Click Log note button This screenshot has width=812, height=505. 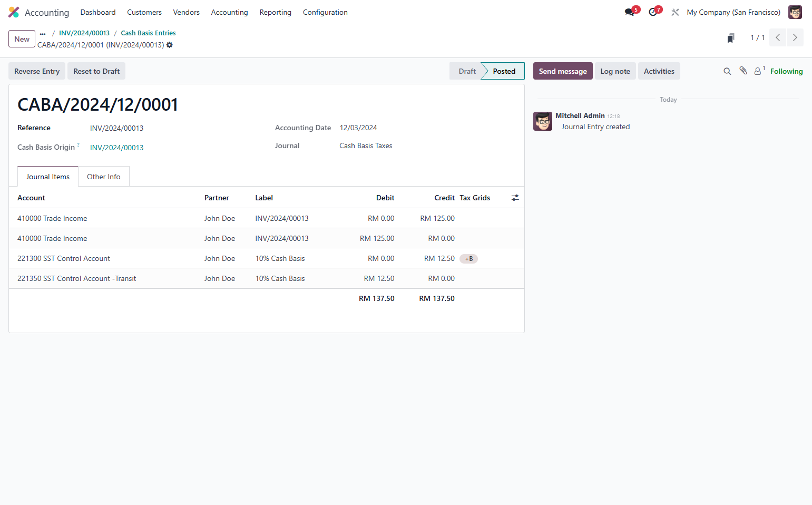[x=615, y=71]
